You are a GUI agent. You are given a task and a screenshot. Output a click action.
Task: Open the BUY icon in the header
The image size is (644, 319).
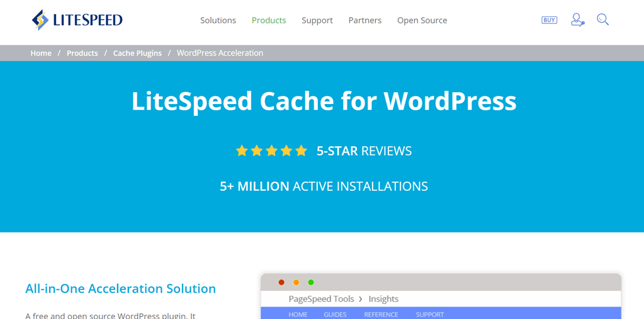pos(549,20)
